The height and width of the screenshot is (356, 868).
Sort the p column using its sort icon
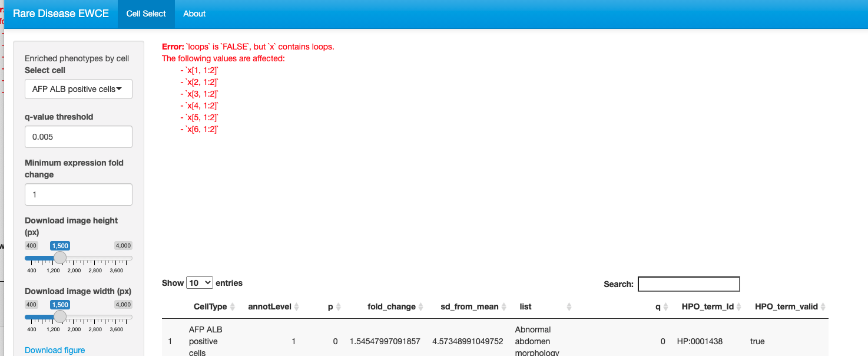click(x=339, y=306)
